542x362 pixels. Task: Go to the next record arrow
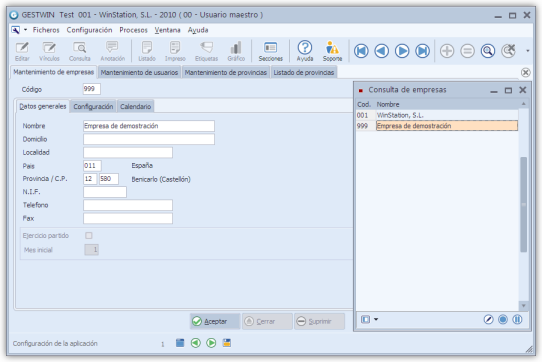402,51
